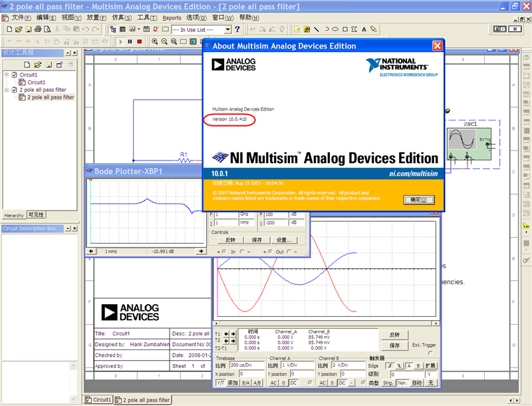The height and width of the screenshot is (406, 532).
Task: Click the Electrical Rules Check icon
Action: pyautogui.click(x=156, y=29)
